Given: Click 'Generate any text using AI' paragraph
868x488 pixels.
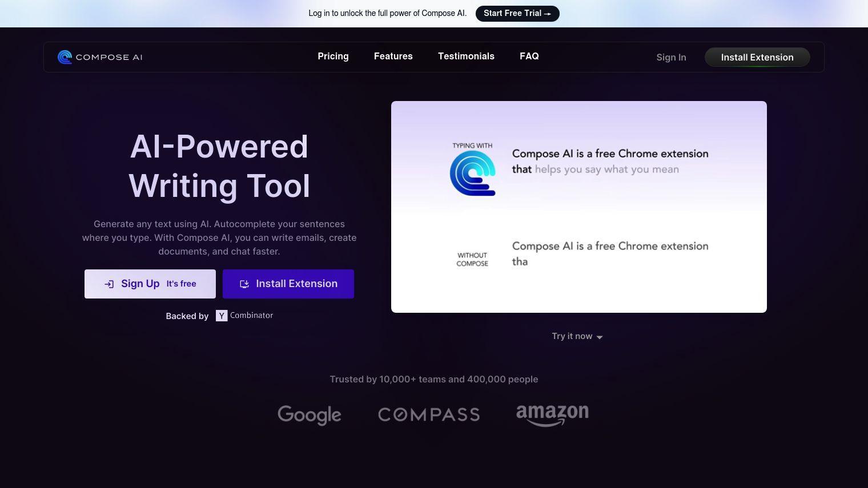Looking at the screenshot, I should [219, 237].
